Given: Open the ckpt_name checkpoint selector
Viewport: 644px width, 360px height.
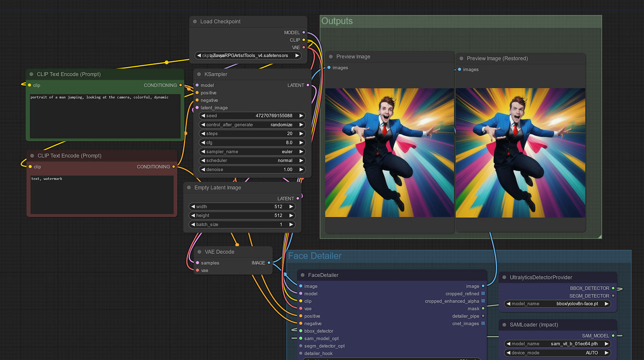Looking at the screenshot, I should coord(248,56).
